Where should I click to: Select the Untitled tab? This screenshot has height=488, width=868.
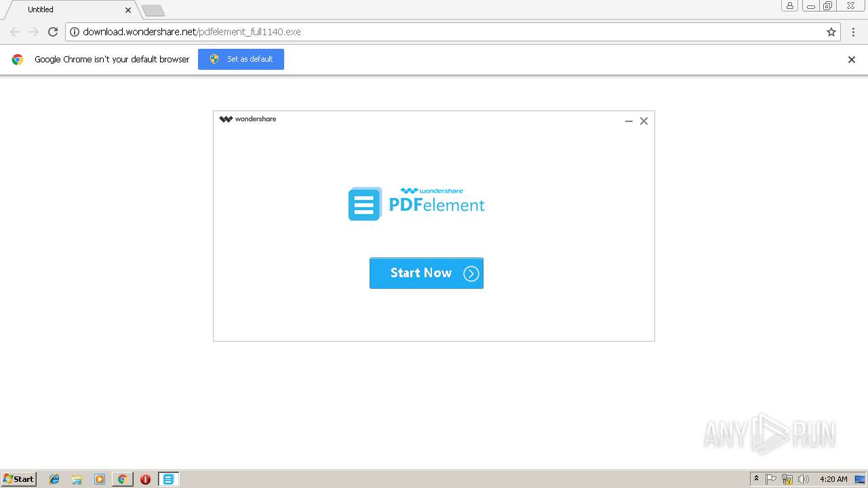(71, 9)
